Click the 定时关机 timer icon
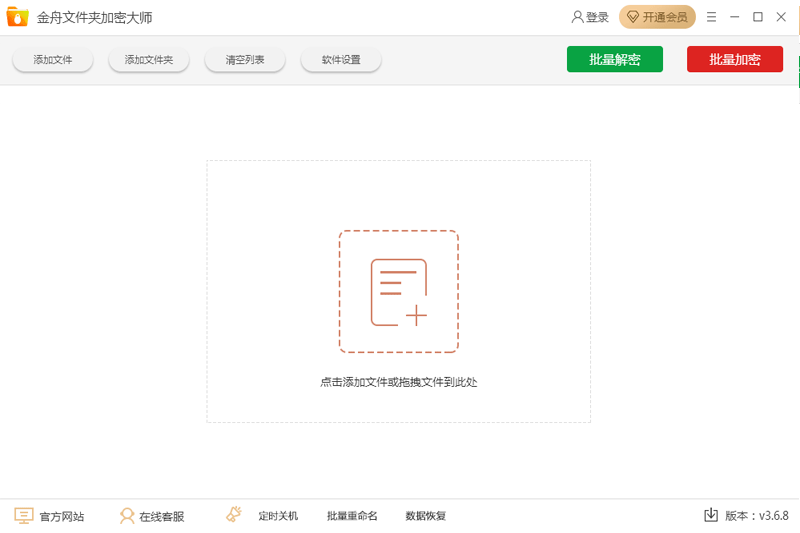800x533 pixels. pyautogui.click(x=234, y=515)
